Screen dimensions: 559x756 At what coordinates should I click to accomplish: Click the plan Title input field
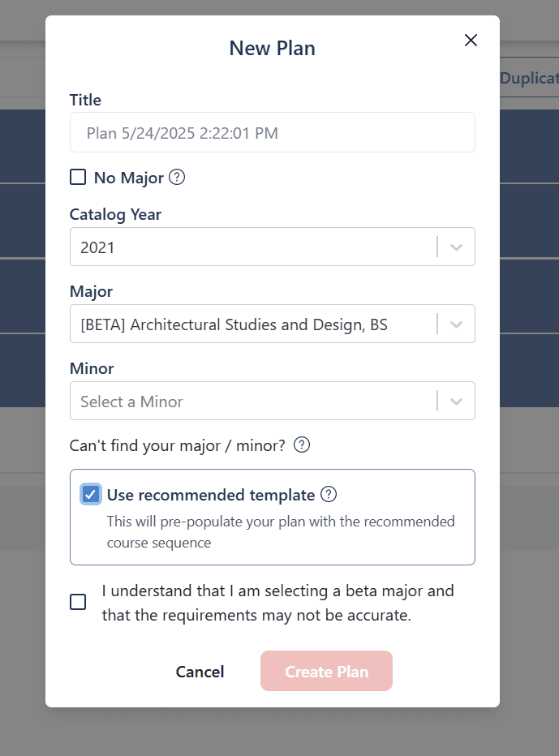(x=273, y=132)
